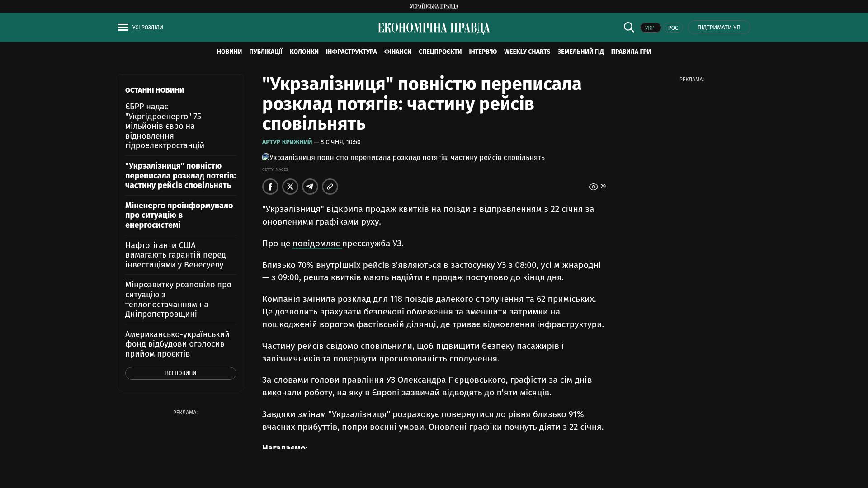868x488 pixels.
Task: Copy article link icon
Action: click(330, 187)
